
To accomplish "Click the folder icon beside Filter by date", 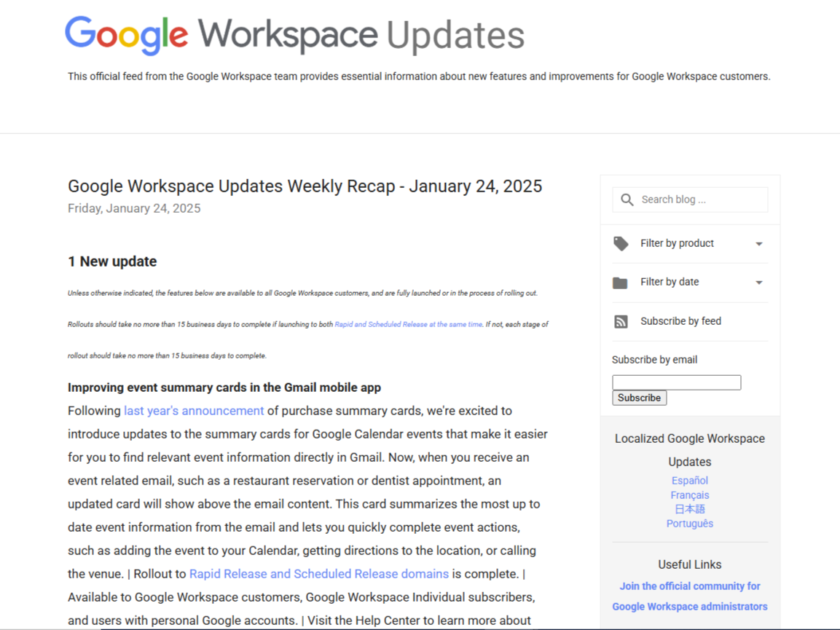I will click(620, 282).
